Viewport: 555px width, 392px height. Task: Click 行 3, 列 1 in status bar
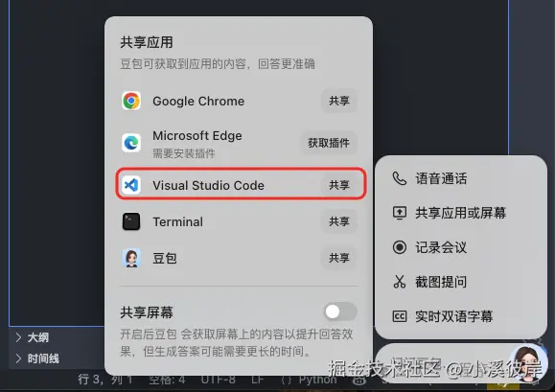(x=105, y=380)
